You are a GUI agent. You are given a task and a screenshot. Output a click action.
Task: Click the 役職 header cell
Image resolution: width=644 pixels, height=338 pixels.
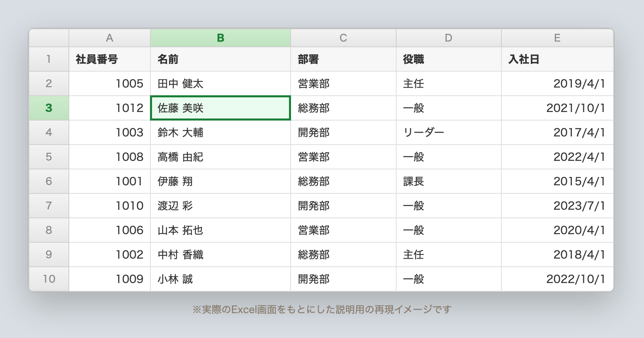pos(448,59)
